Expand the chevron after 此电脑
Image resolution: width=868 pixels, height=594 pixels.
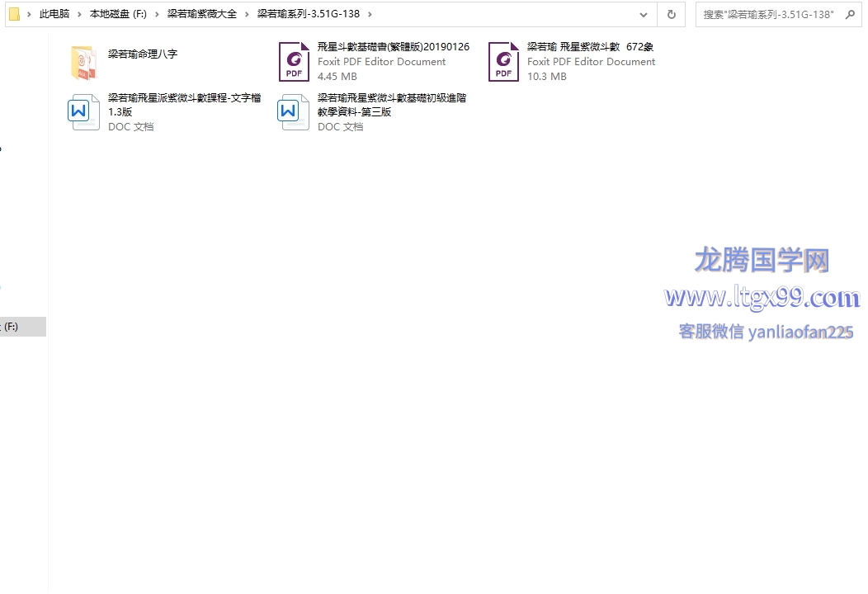point(80,14)
